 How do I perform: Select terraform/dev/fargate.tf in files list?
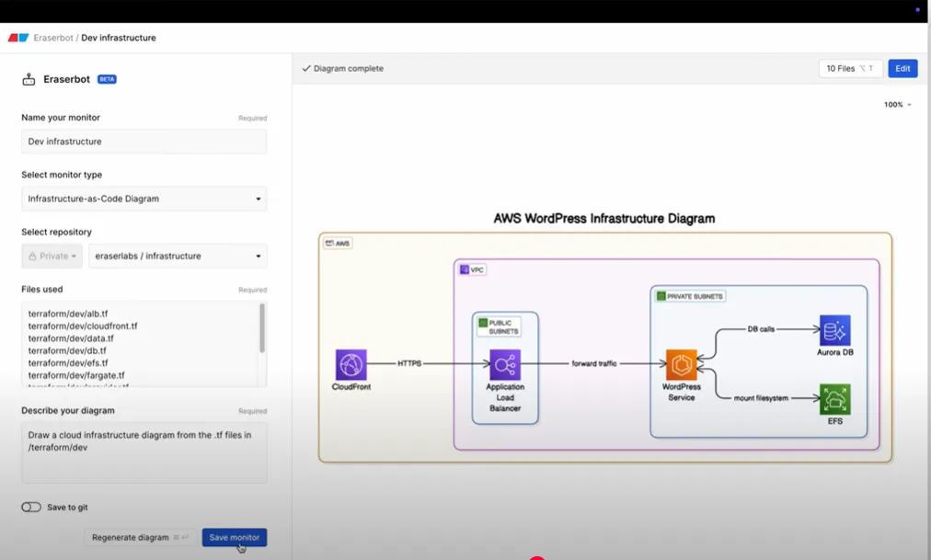76,375
